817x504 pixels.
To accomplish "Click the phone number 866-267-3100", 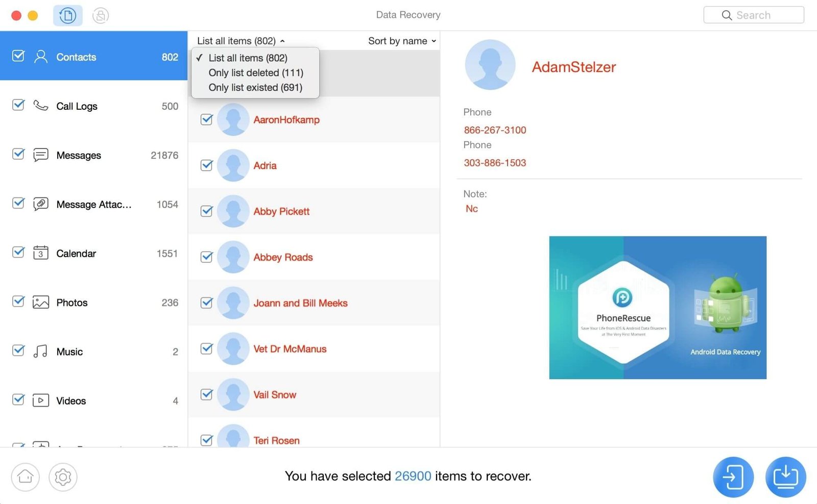I will tap(495, 130).
